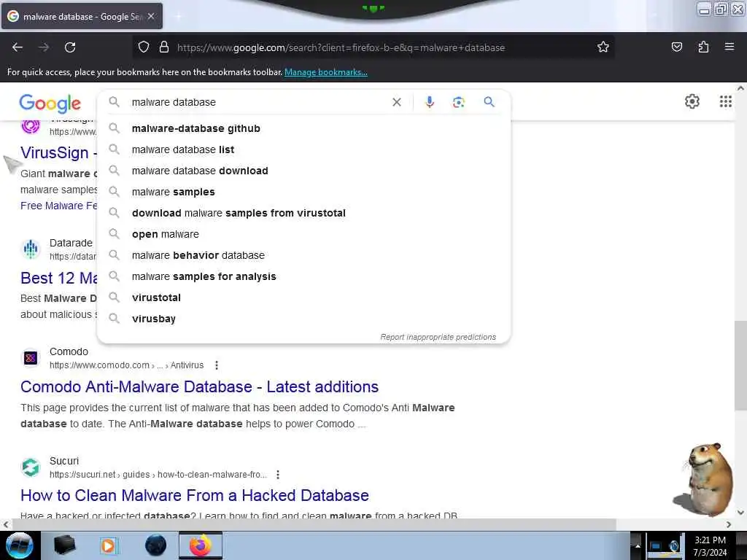Click the Datarade site favicon
Viewport: 747px width, 560px height.
(x=31, y=249)
